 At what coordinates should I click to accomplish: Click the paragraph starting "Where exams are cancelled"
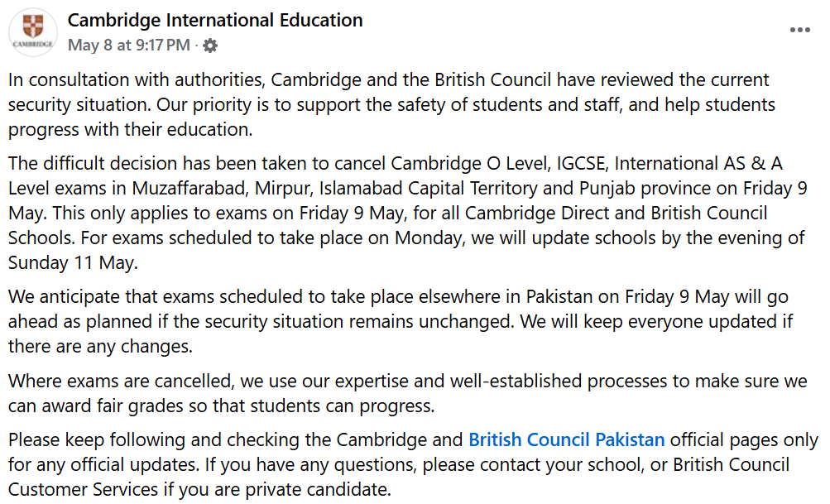tap(408, 393)
